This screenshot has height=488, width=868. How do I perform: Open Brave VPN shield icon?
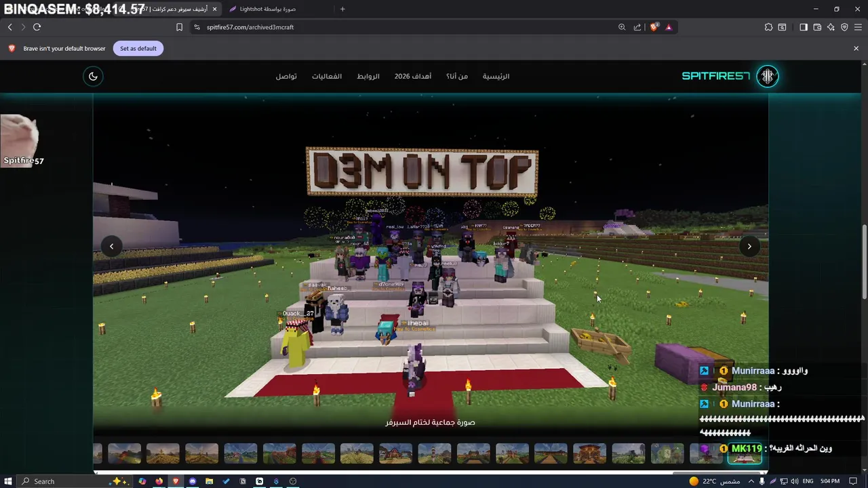844,27
